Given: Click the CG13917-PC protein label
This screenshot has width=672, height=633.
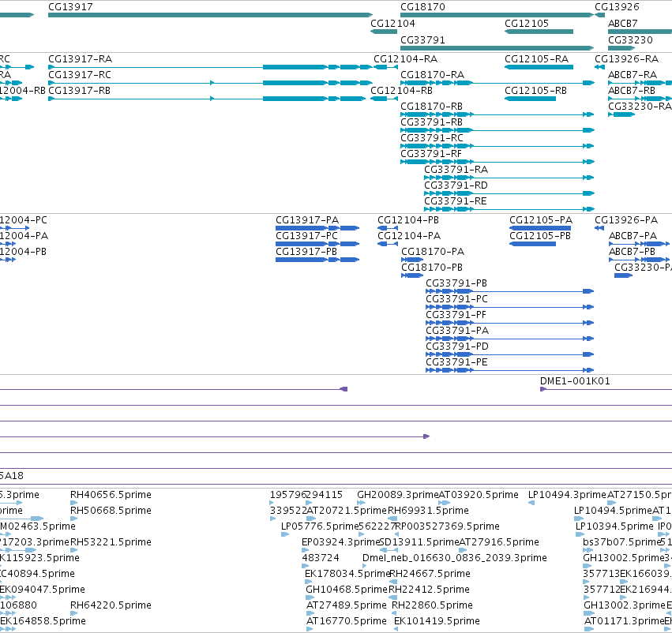Looking at the screenshot, I should pyautogui.click(x=307, y=236).
